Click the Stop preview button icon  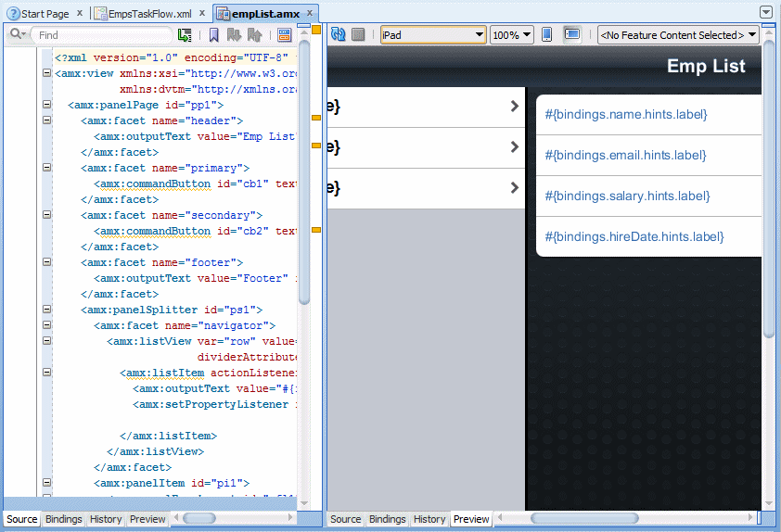pyautogui.click(x=358, y=35)
